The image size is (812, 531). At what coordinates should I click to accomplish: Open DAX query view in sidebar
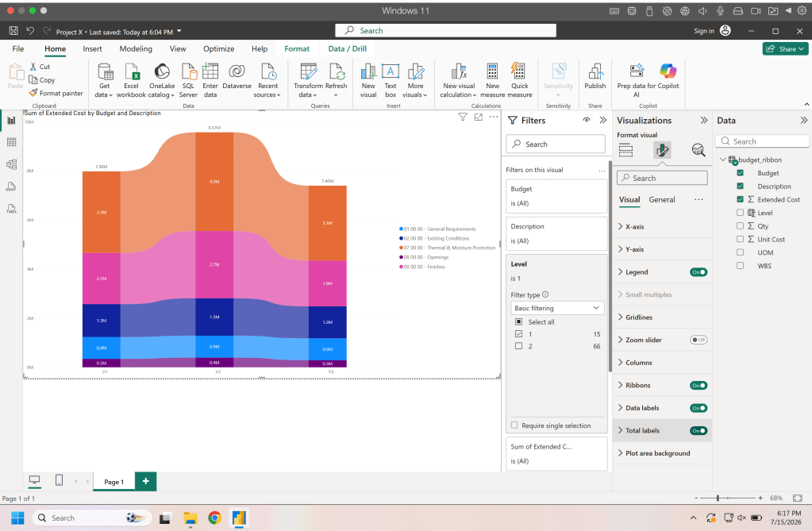coord(11,187)
